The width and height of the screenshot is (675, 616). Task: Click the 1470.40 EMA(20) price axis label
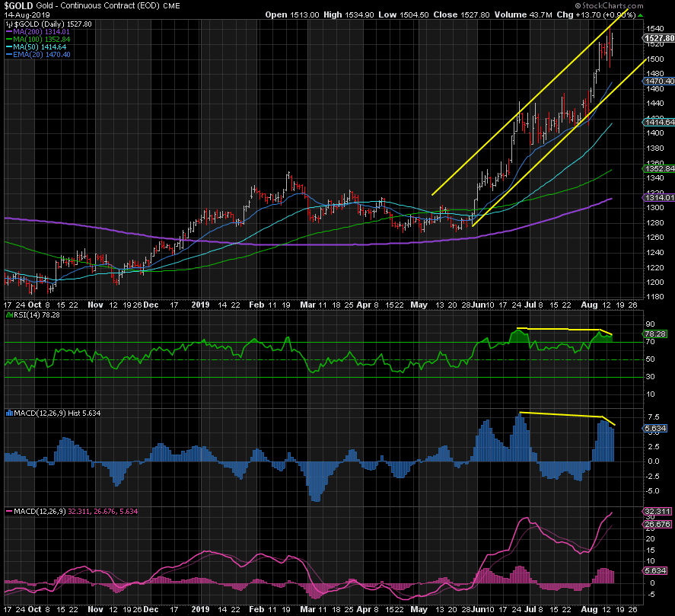[659, 81]
